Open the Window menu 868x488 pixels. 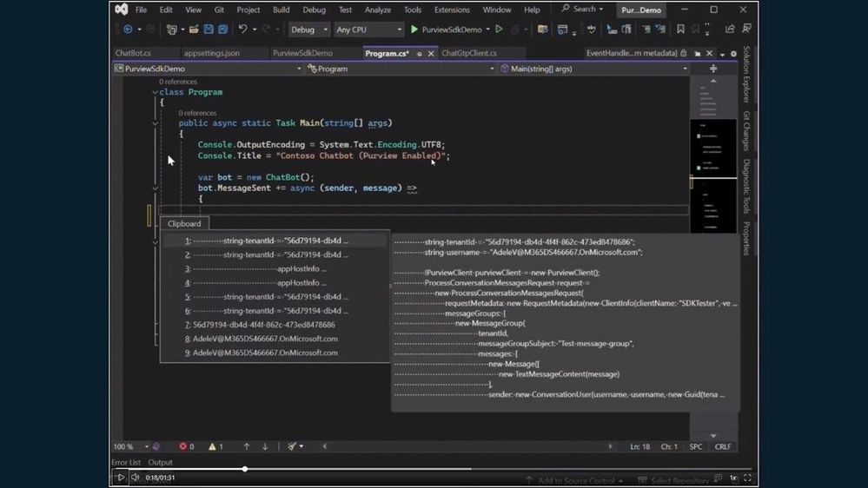tap(496, 10)
